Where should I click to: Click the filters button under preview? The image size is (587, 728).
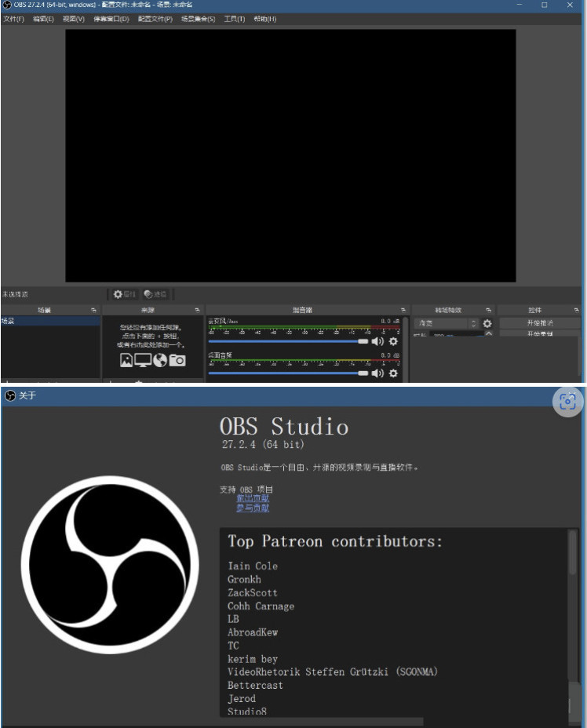coord(155,294)
